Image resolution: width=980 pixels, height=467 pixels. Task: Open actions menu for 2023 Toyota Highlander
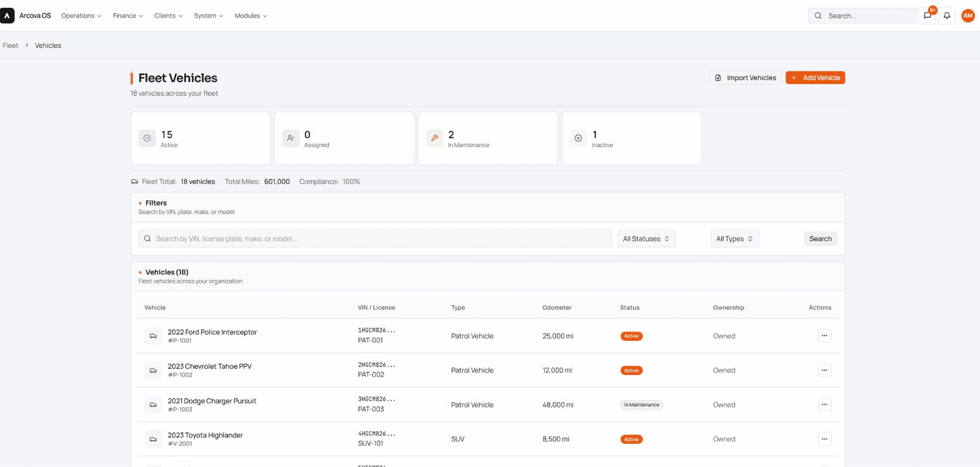[x=824, y=439]
